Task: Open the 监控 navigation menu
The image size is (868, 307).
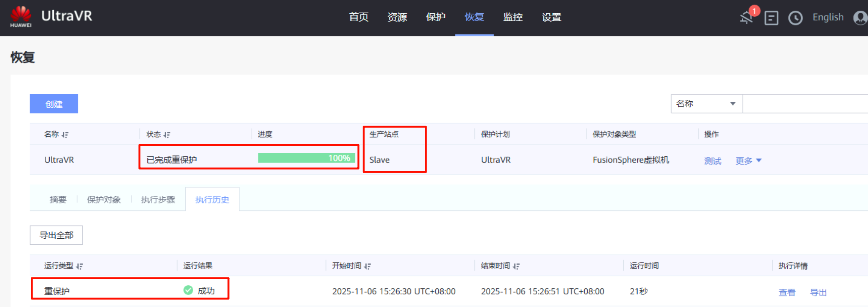Action: tap(513, 17)
